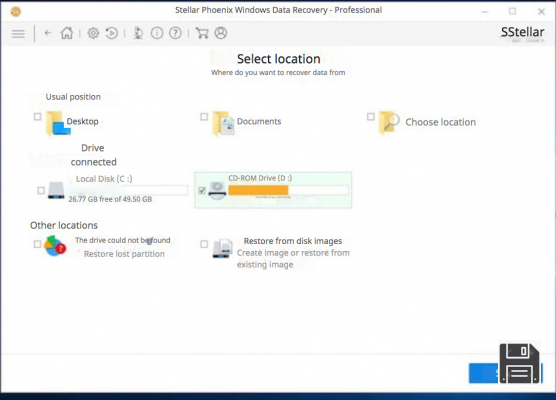This screenshot has height=400, width=556.
Task: Click "Restore from disk images" text
Action: 293,241
